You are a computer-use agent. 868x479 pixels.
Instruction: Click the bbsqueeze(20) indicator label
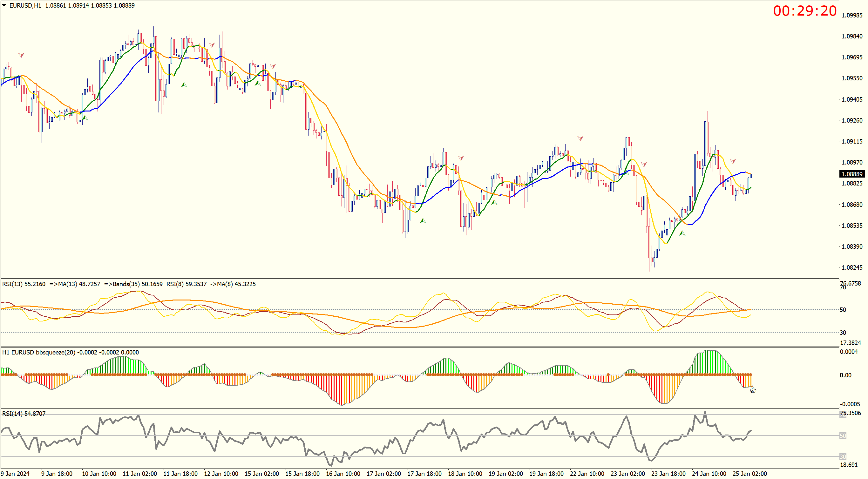[x=56, y=352]
